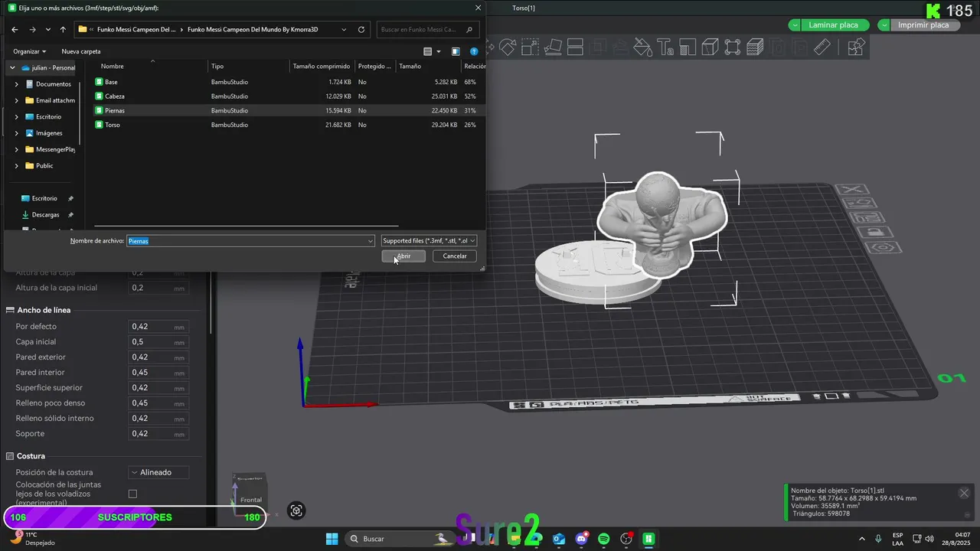Click the Base file icon
The height and width of the screenshot is (551, 980).
tap(99, 82)
